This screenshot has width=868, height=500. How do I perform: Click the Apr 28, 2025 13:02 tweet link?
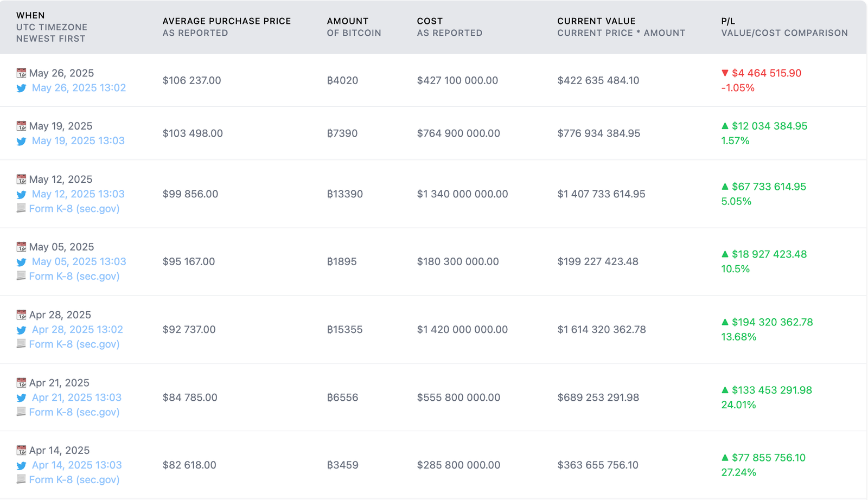click(78, 329)
